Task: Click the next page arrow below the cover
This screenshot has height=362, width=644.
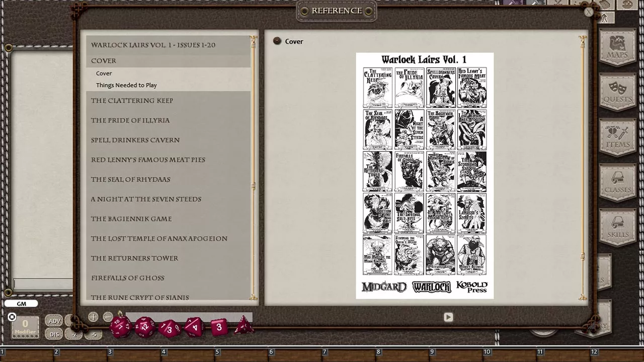Action: coord(448,317)
